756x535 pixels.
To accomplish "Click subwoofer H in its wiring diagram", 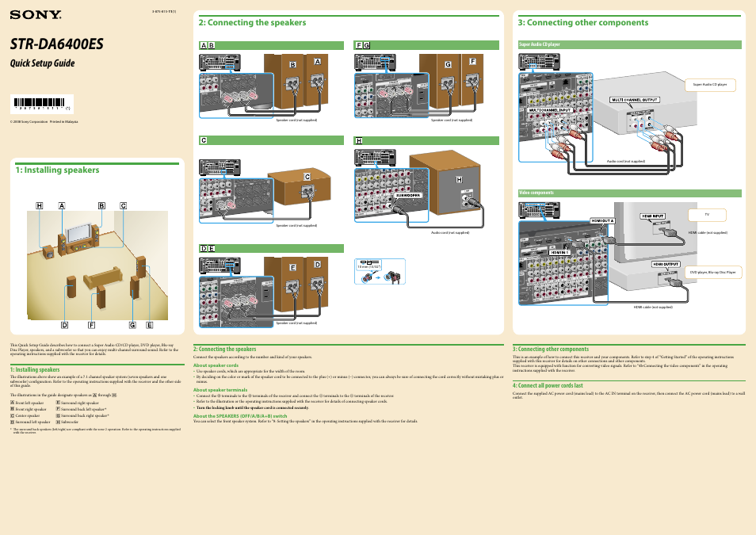I will pyautogui.click(x=445, y=183).
